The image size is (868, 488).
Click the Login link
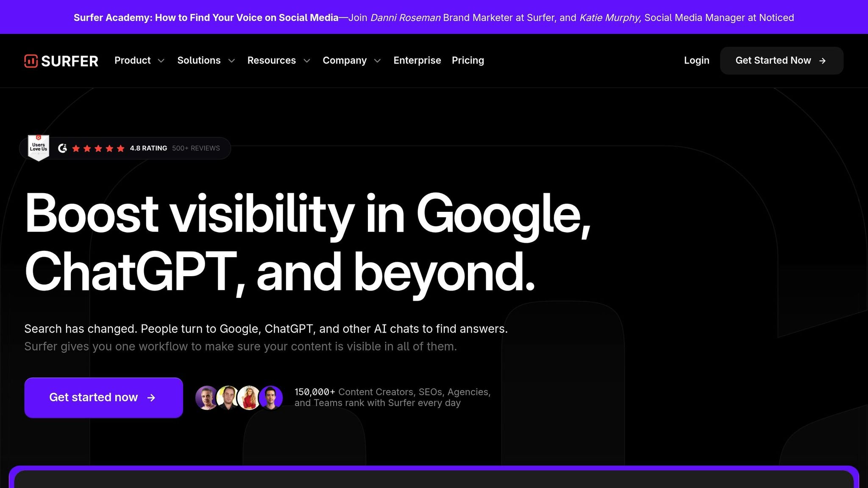pyautogui.click(x=696, y=61)
